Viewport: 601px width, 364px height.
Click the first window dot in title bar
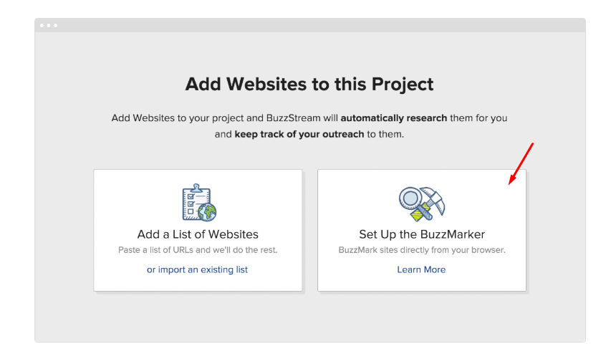pyautogui.click(x=42, y=25)
